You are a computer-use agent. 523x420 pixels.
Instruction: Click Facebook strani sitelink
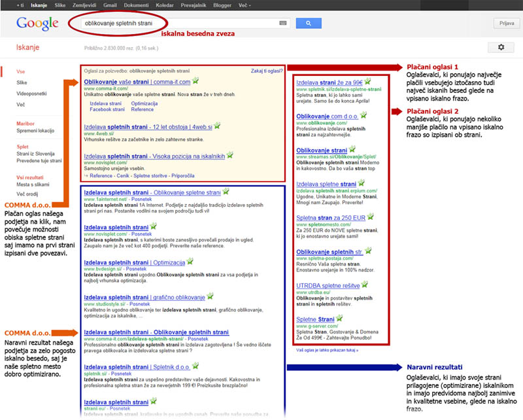[107, 109]
